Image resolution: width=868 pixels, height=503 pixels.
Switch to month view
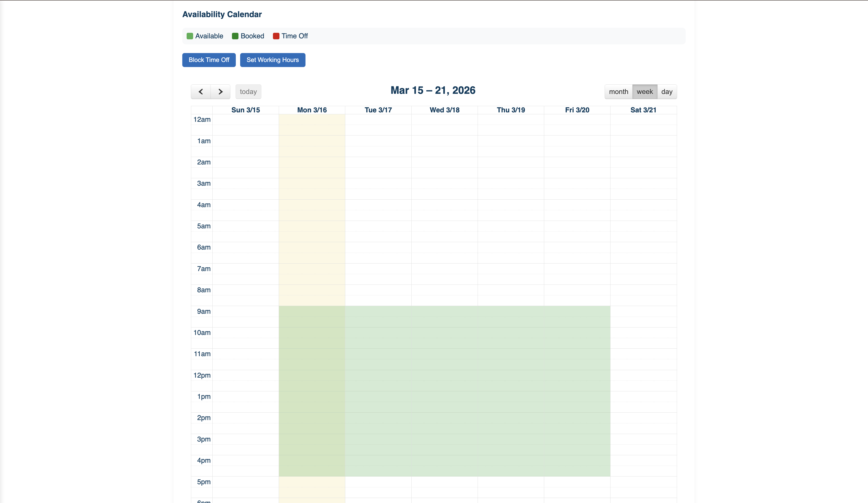618,92
